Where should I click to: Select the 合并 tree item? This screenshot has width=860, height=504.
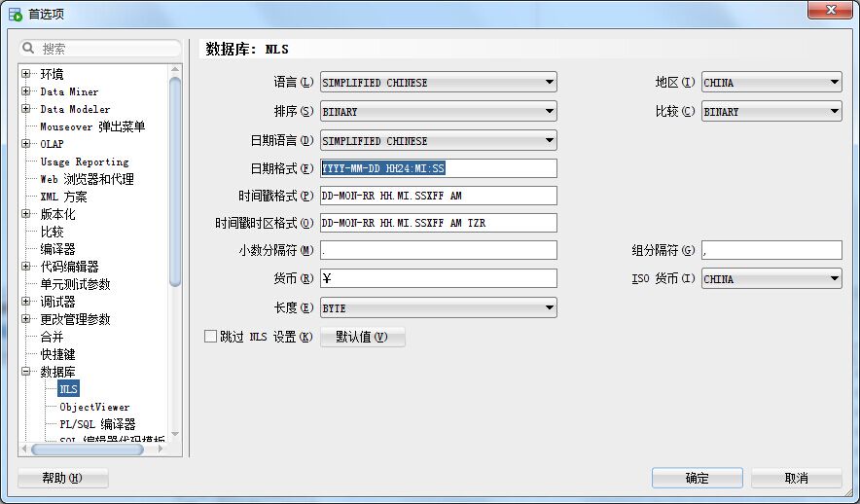pyautogui.click(x=53, y=337)
